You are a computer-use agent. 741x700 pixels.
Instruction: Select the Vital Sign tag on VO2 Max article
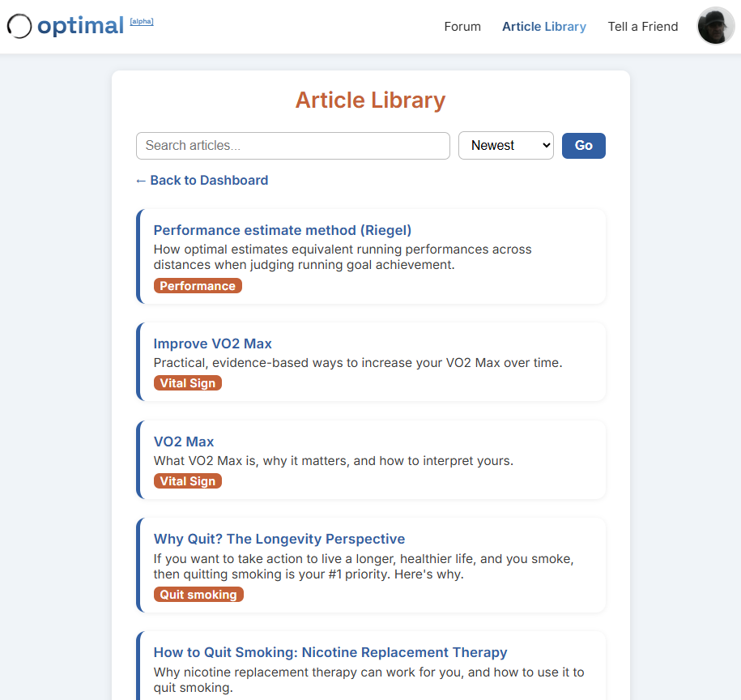pyautogui.click(x=187, y=480)
